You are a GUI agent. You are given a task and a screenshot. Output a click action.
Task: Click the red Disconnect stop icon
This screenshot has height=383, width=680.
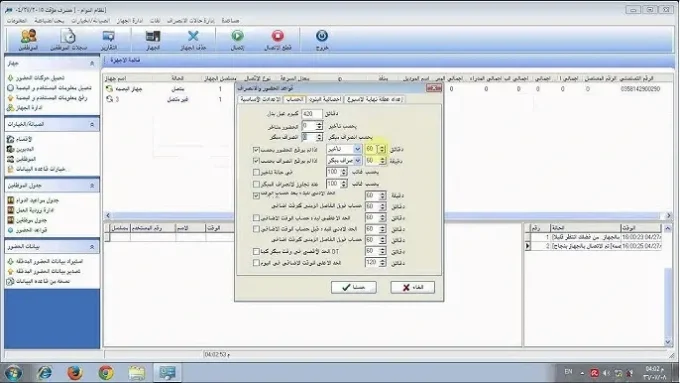pyautogui.click(x=278, y=36)
